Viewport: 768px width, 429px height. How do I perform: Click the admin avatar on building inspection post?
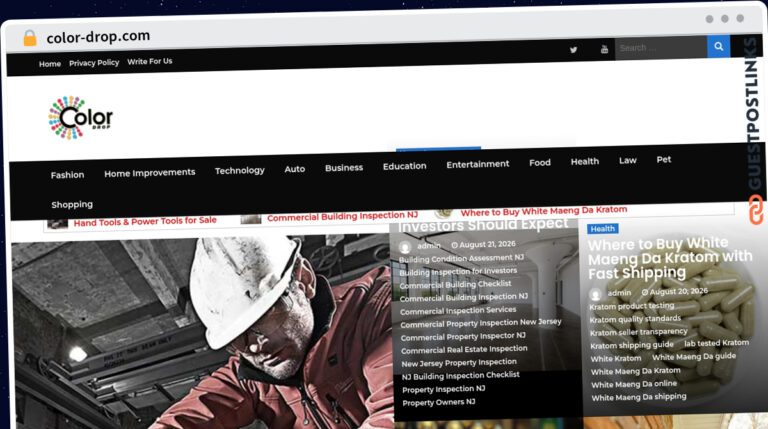405,247
